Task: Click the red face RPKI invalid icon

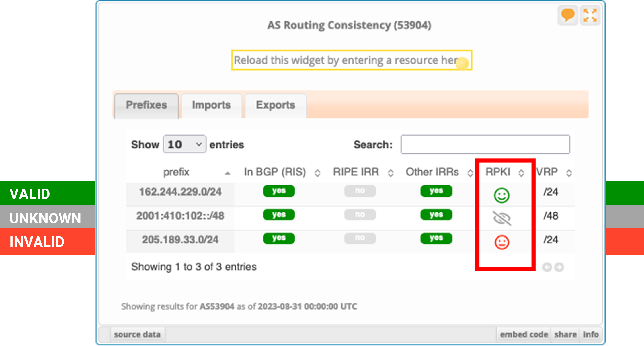Action: coord(502,243)
